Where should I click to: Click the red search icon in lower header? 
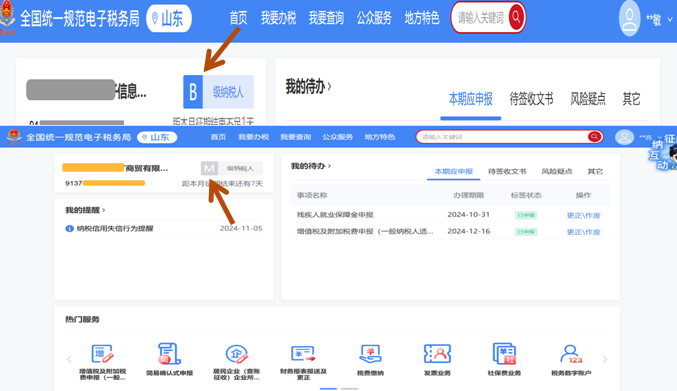pyautogui.click(x=595, y=137)
